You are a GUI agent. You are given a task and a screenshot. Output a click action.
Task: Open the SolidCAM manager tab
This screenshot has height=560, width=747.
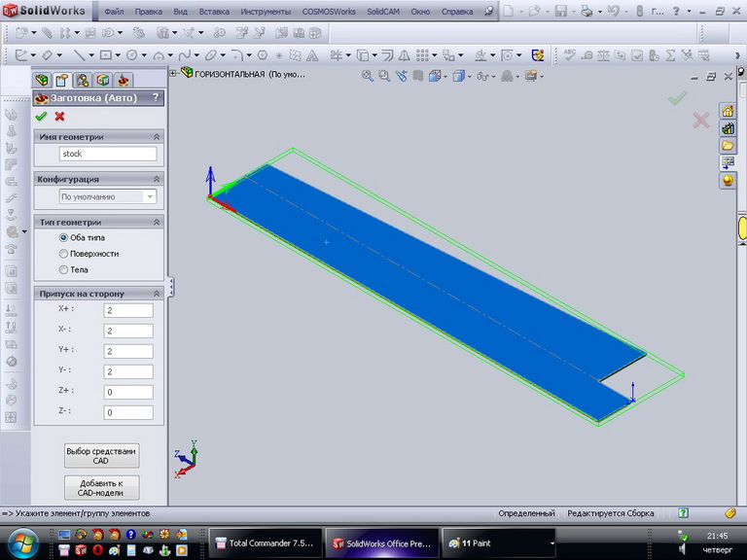tap(124, 80)
